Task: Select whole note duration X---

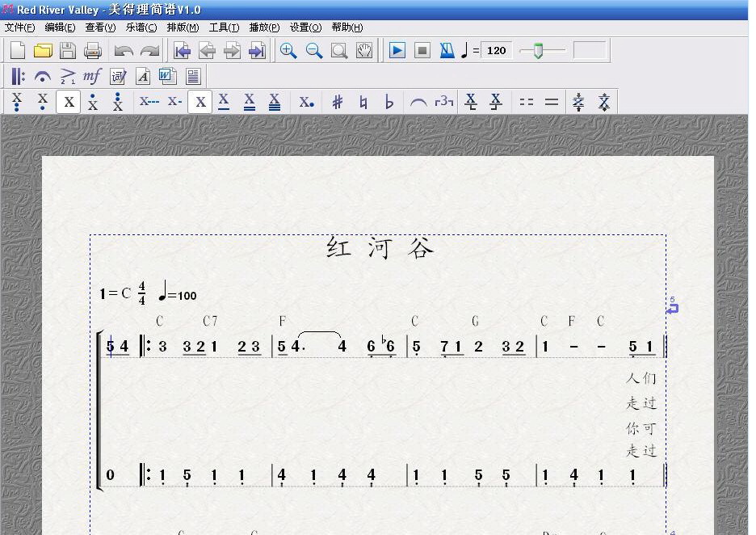Action: [x=149, y=102]
